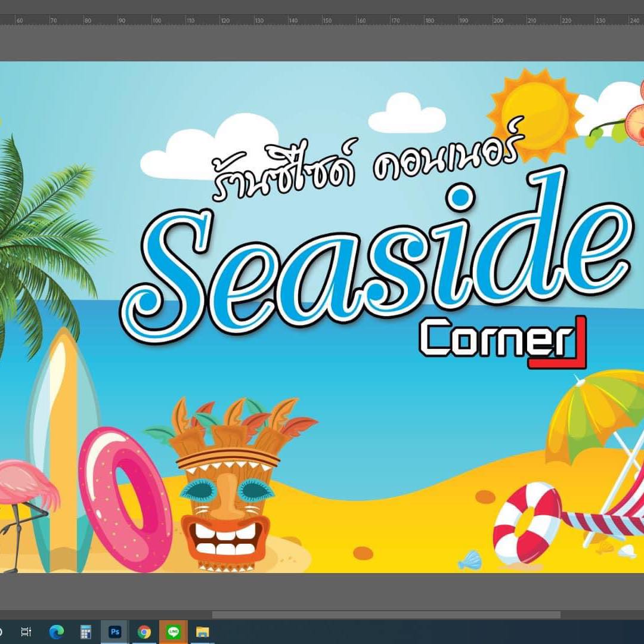This screenshot has height=644, width=644.
Task: Open Google Chrome from the taskbar
Action: pyautogui.click(x=144, y=632)
